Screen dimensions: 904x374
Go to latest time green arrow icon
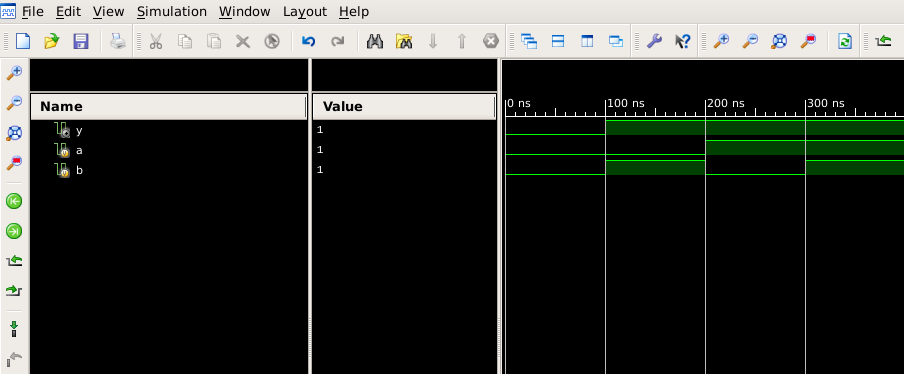point(14,231)
